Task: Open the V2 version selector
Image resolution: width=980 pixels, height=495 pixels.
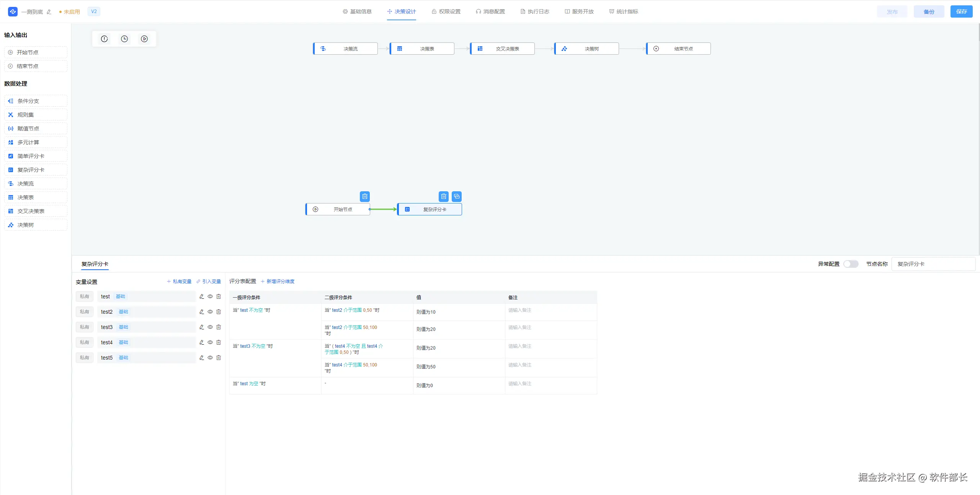Action: click(94, 11)
